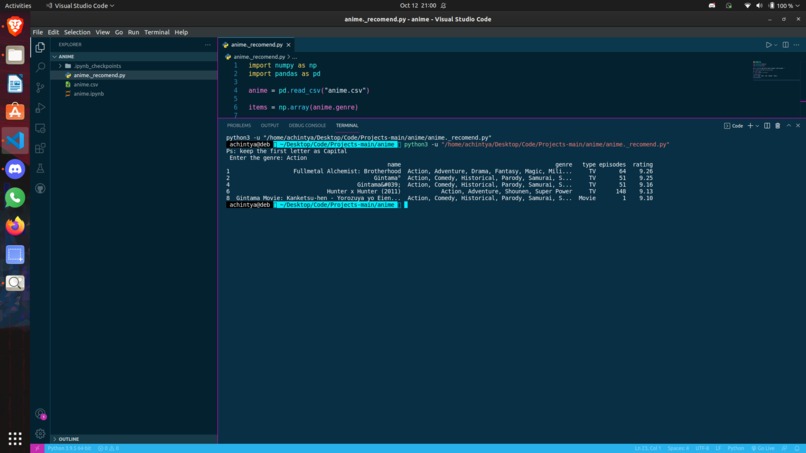806x453 pixels.
Task: Open Firefox from the dock
Action: [15, 226]
